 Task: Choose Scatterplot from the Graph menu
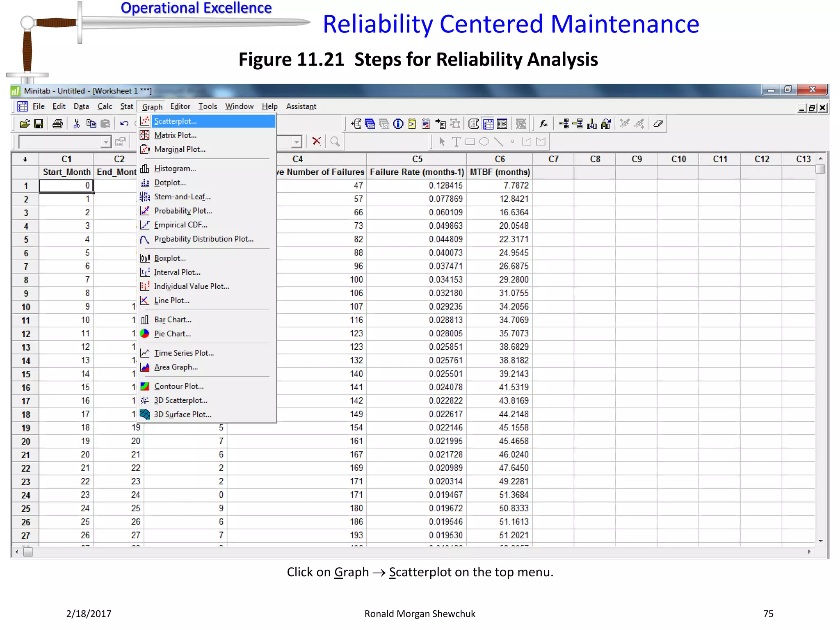(x=207, y=121)
